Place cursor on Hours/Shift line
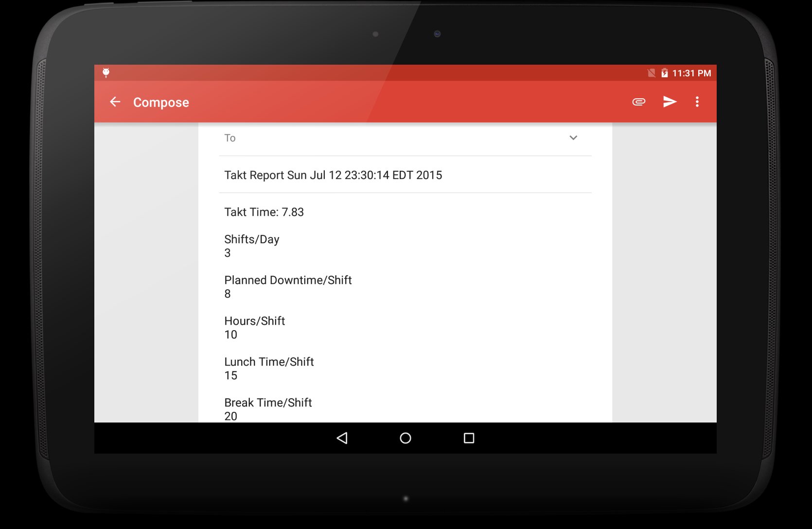This screenshot has width=812, height=529. tap(255, 321)
